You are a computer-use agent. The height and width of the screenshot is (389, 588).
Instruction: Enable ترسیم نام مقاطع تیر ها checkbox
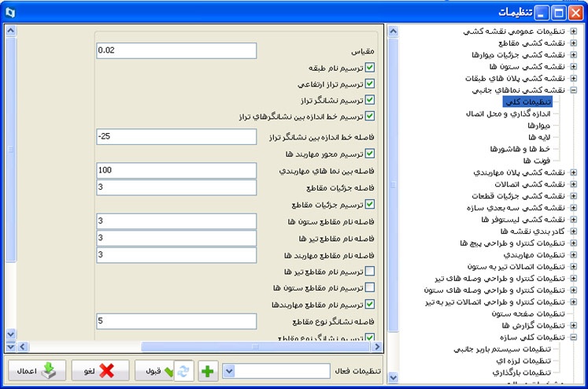(x=370, y=272)
